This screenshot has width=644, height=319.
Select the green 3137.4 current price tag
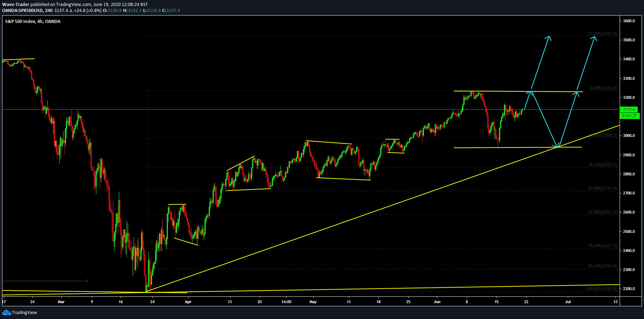pos(629,109)
